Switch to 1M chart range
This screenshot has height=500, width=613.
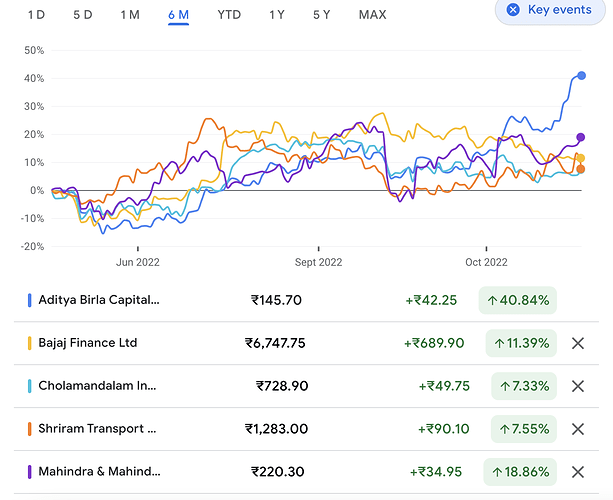[x=130, y=15]
